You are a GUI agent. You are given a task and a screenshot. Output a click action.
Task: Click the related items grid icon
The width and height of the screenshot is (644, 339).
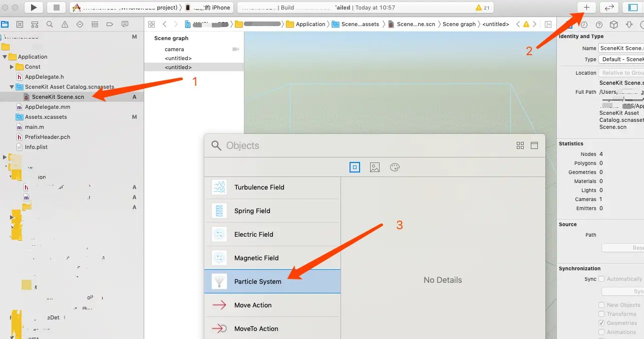pos(152,24)
